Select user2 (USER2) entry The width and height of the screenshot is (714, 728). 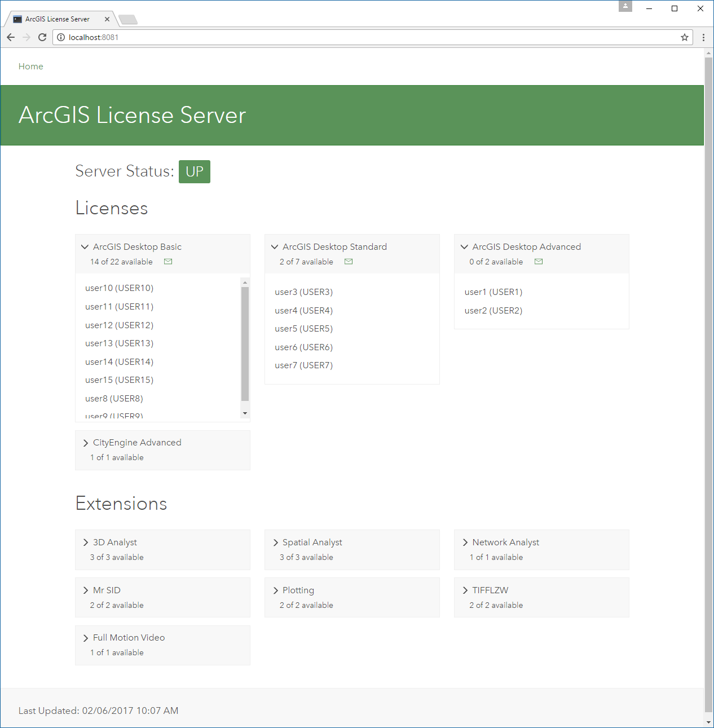pyautogui.click(x=493, y=311)
